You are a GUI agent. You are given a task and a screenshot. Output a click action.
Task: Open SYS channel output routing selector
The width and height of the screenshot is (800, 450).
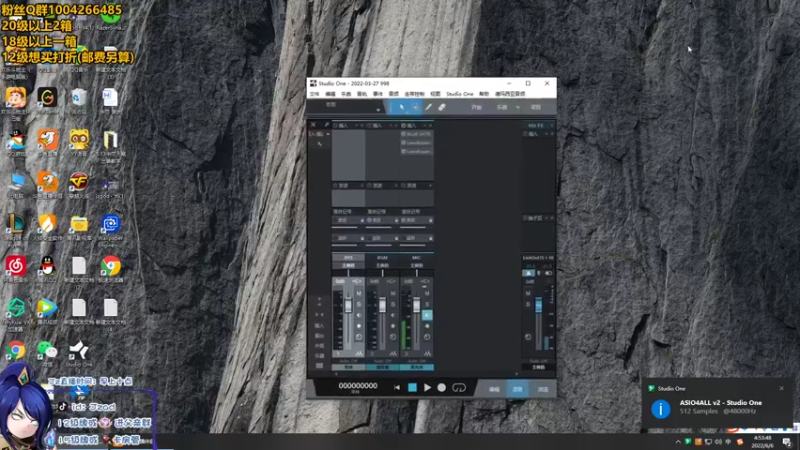pos(348,265)
